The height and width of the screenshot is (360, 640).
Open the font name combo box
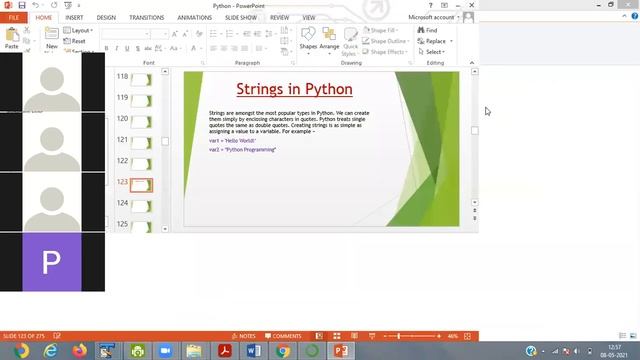125,34
